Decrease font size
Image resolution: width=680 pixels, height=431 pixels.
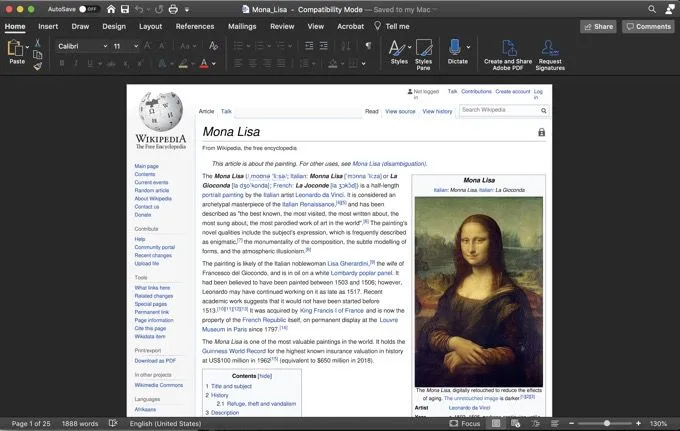[x=162, y=46]
